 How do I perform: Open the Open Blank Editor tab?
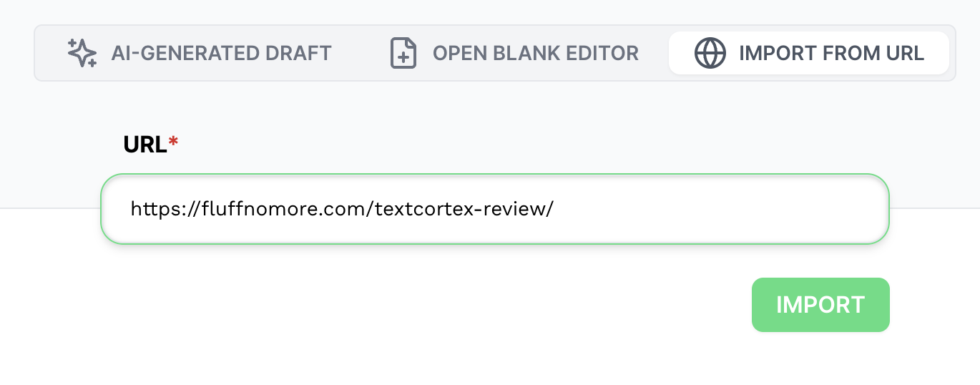click(514, 53)
